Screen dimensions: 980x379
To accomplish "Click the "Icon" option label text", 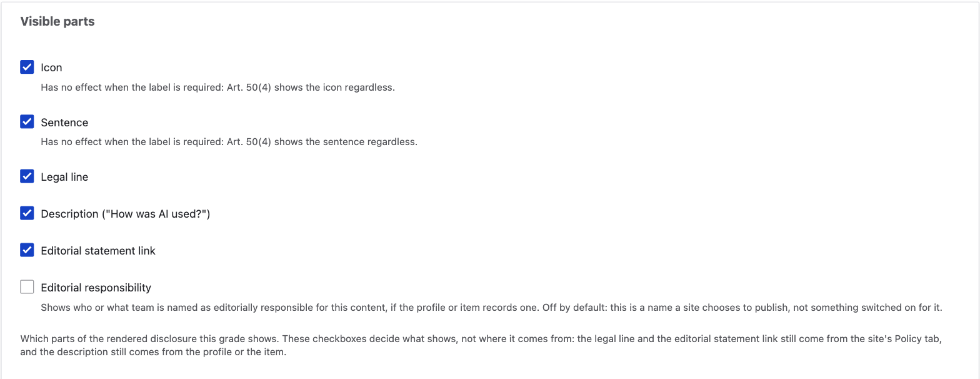I will [x=51, y=68].
